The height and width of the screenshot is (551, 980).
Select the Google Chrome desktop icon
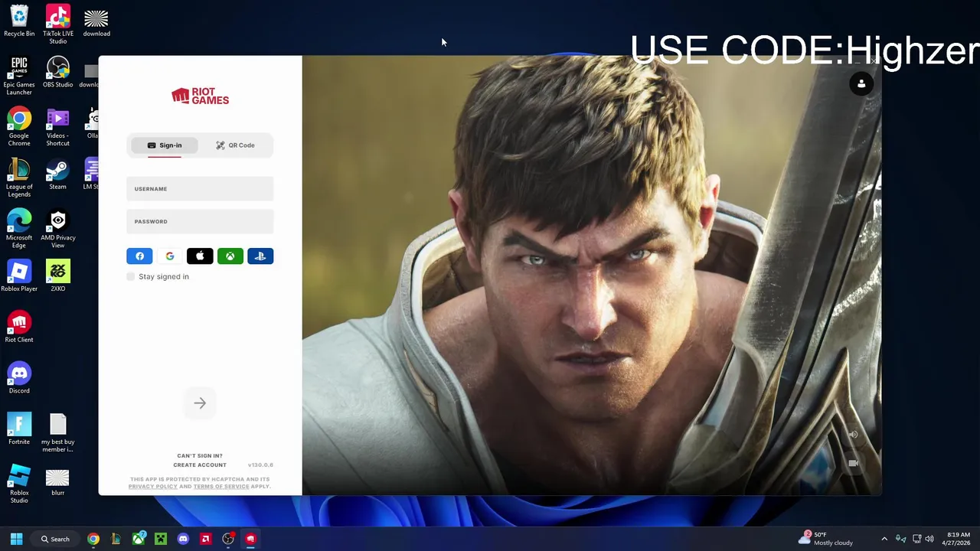click(x=19, y=127)
